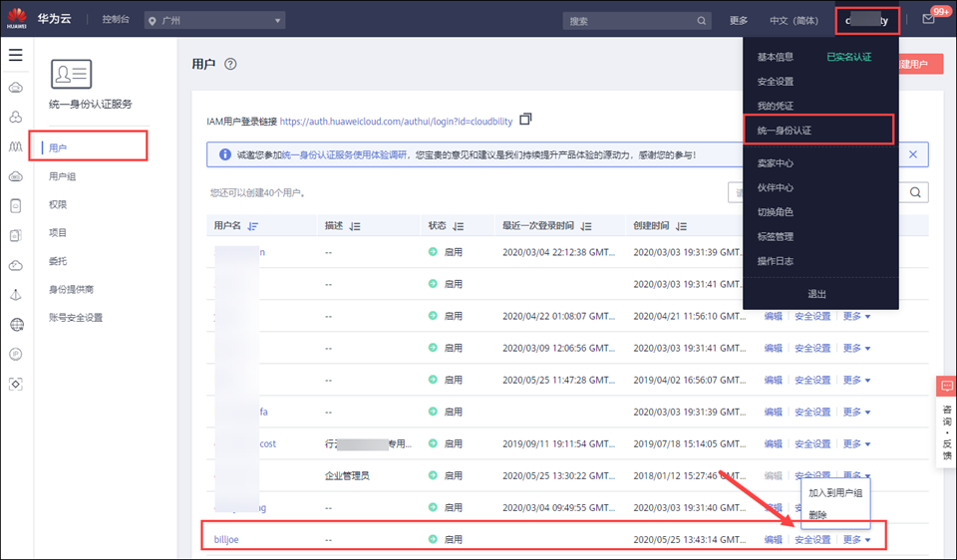
Task: Click the mail notifications envelope icon
Action: pyautogui.click(x=928, y=20)
